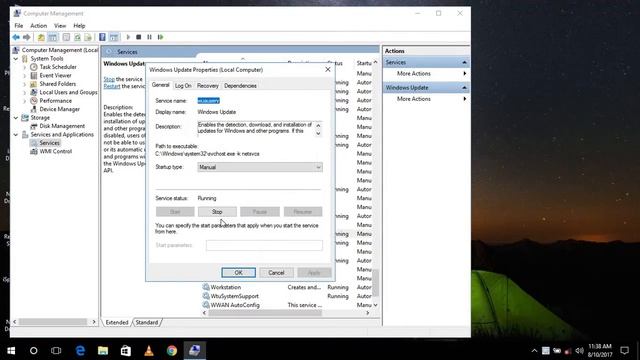Select Computer Management (Local) root node
The height and width of the screenshot is (360, 640).
(60, 50)
